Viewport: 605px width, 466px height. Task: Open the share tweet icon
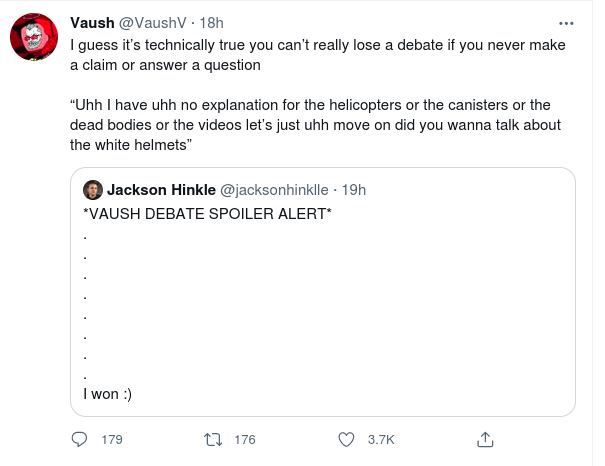pyautogui.click(x=485, y=439)
